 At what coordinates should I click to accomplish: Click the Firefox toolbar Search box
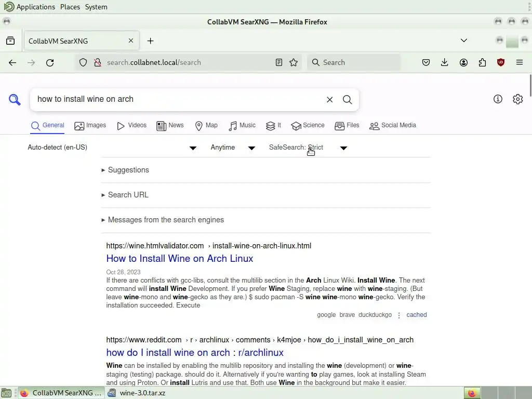pos(354,62)
